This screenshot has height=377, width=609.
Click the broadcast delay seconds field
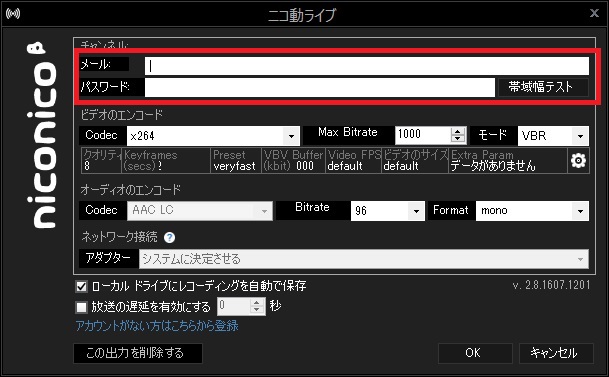[x=233, y=306]
